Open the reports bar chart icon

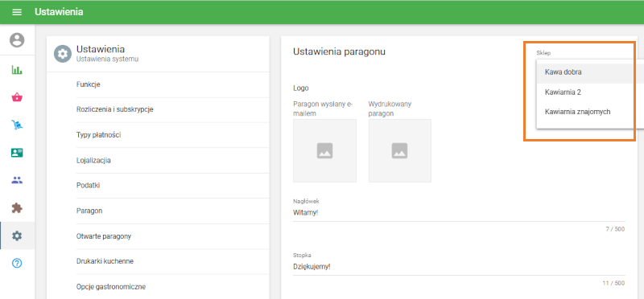pyautogui.click(x=17, y=70)
